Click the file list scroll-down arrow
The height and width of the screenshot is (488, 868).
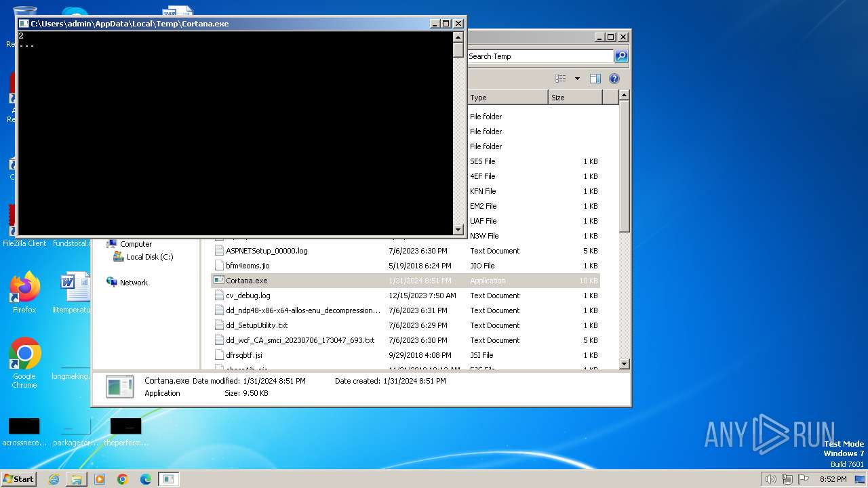tap(625, 364)
